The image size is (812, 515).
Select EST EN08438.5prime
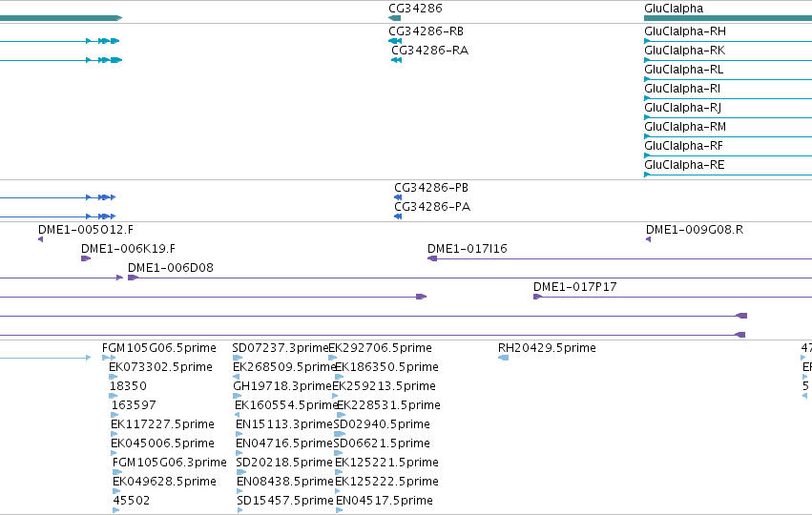click(x=285, y=482)
